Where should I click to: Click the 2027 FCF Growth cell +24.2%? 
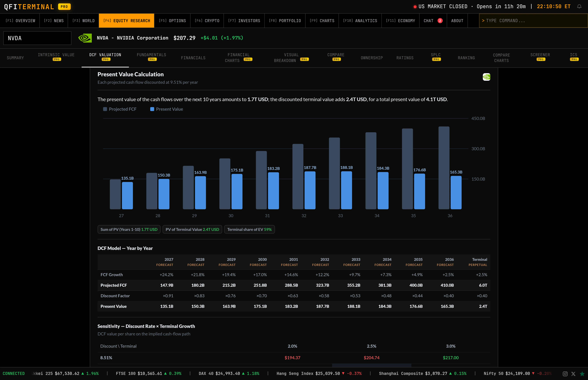(x=166, y=275)
